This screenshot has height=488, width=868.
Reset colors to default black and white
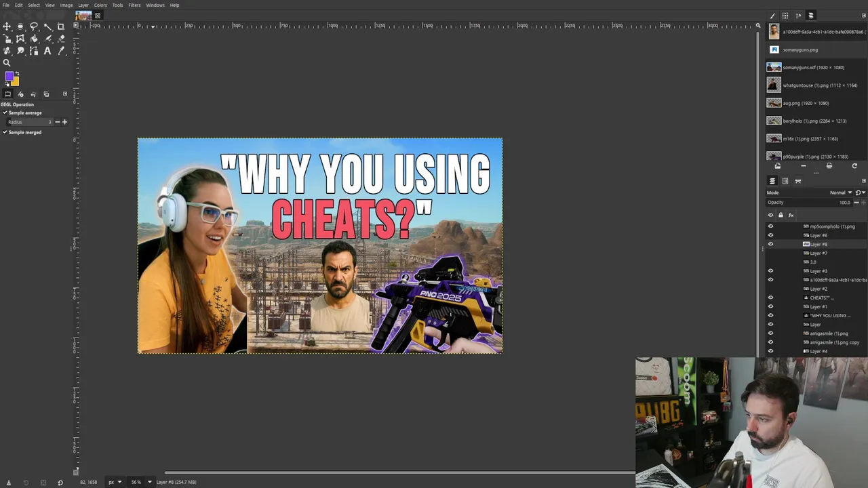pos(7,84)
